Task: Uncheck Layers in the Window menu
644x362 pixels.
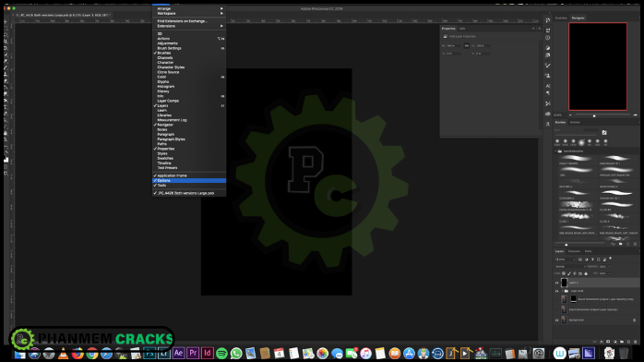Action: tap(189, 105)
